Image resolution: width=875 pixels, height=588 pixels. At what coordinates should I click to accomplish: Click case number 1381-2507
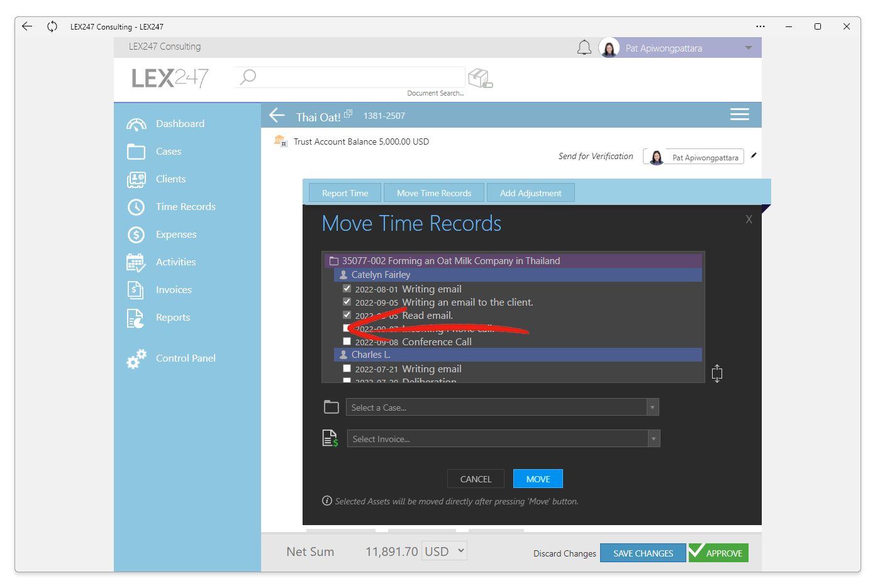coord(384,116)
